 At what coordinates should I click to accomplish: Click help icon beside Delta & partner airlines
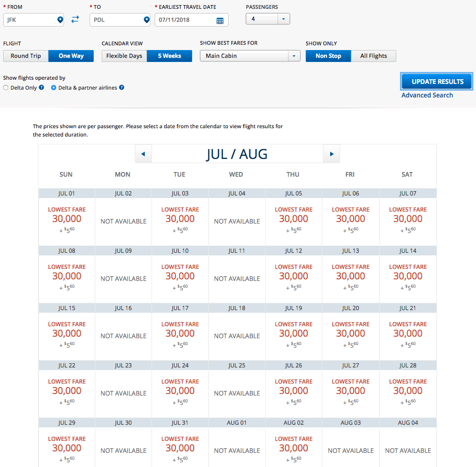[x=121, y=88]
